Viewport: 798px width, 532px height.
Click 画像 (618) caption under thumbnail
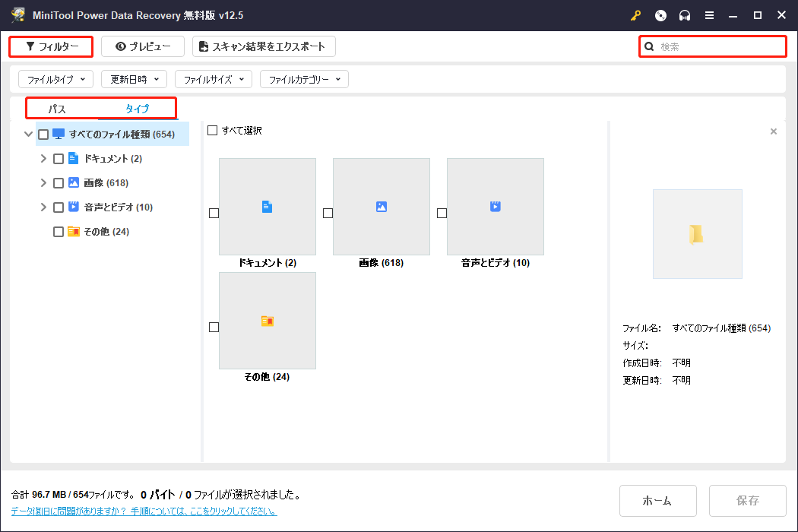382,263
